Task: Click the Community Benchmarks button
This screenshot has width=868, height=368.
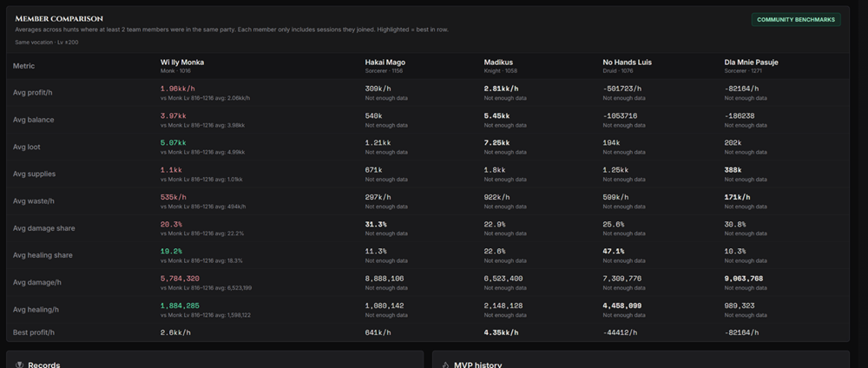Action: click(795, 20)
